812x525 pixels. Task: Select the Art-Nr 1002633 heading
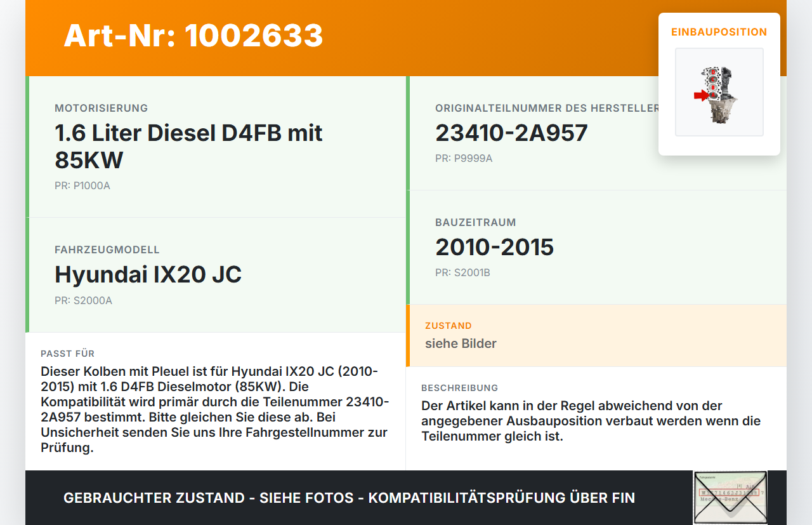(x=193, y=36)
